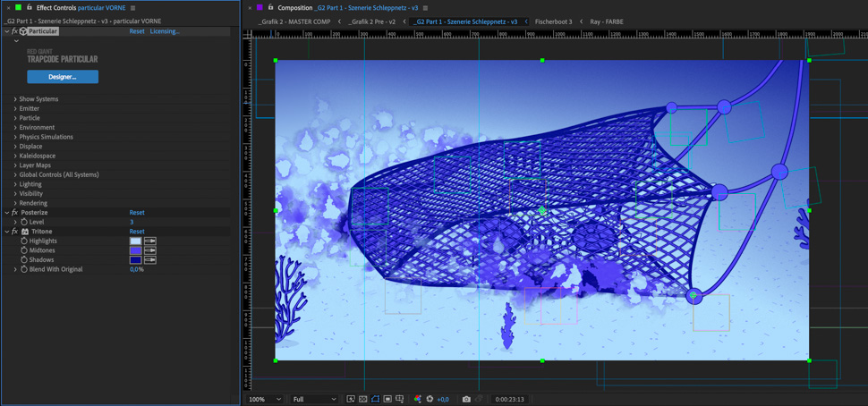Toggle the Midtones stopwatch keyframe icon
Viewport: 868px width, 406px height.
[x=24, y=250]
